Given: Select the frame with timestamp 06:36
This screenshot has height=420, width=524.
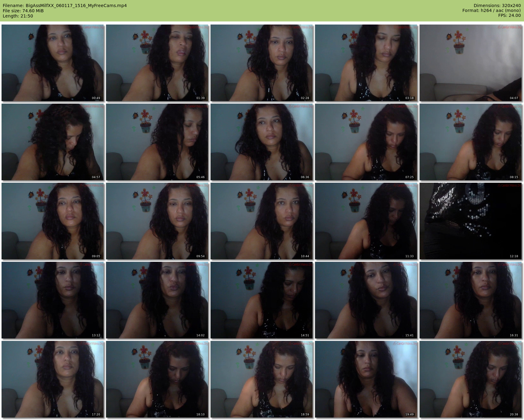Looking at the screenshot, I should click(x=262, y=142).
